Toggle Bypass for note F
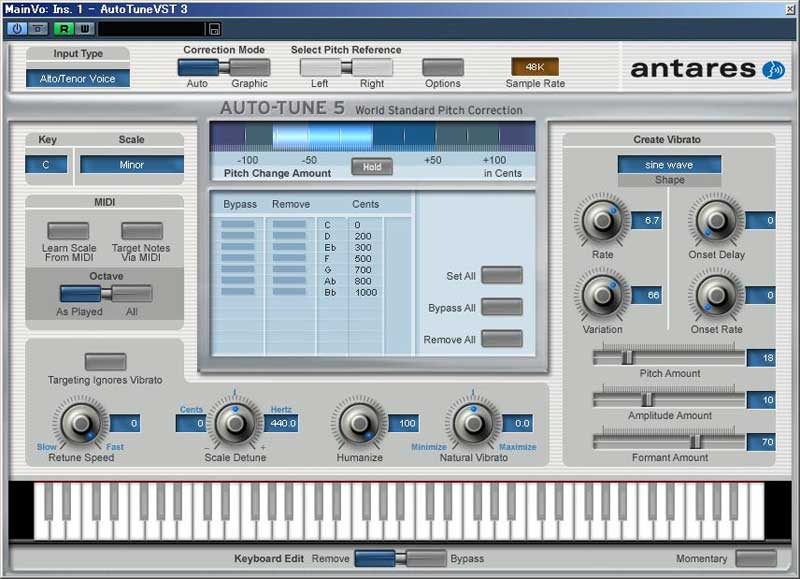The height and width of the screenshot is (579, 800). click(238, 258)
